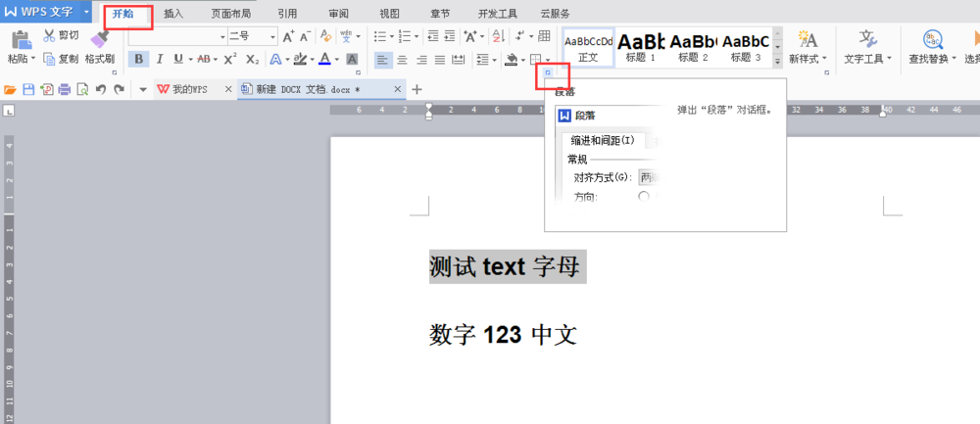Center align the paragraph
This screenshot has height=424, width=980.
[x=402, y=60]
